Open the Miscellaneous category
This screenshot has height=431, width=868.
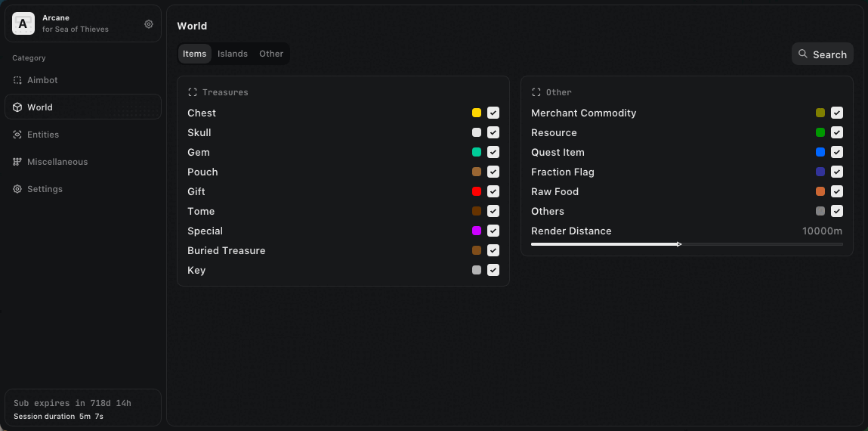pyautogui.click(x=57, y=162)
